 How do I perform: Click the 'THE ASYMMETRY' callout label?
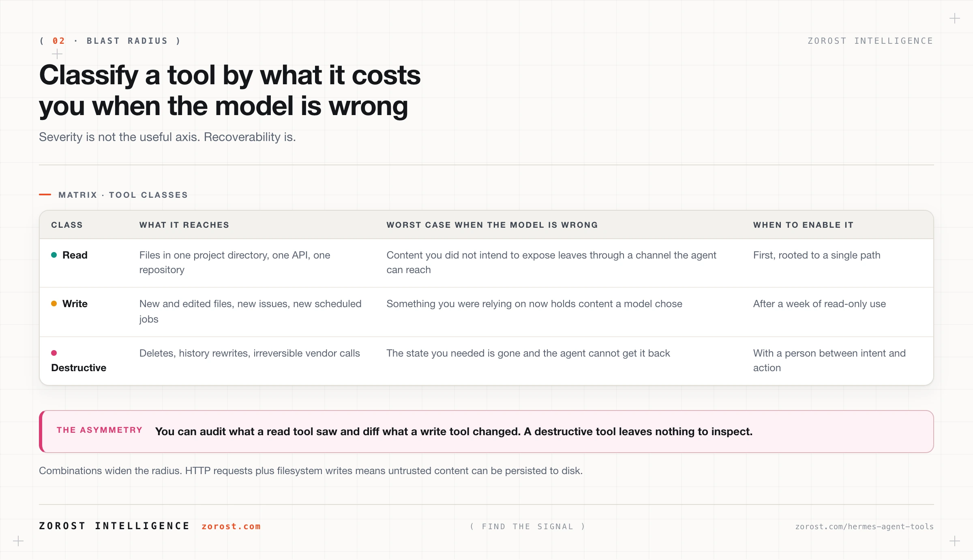[x=99, y=430]
